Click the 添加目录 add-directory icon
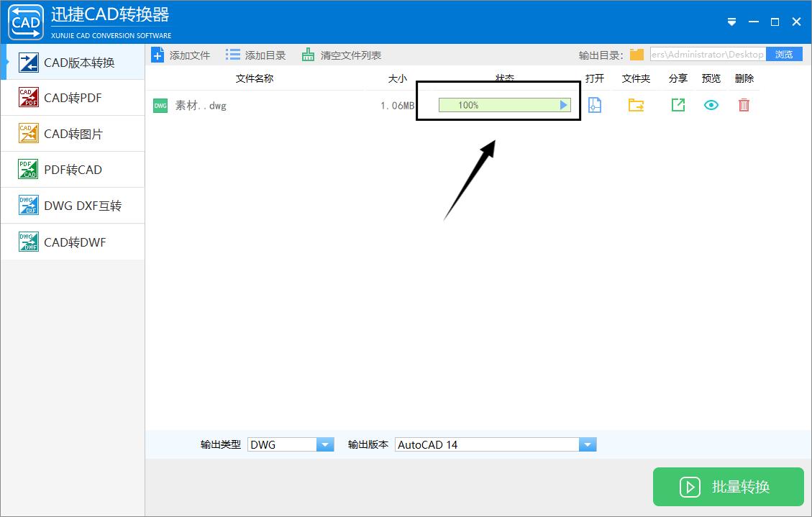This screenshot has width=812, height=517. point(232,54)
